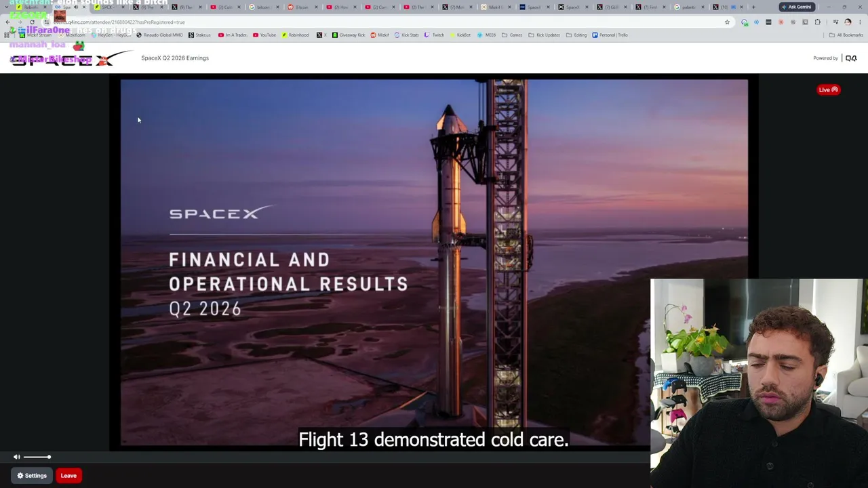Open the Im A Trader bookmark

click(x=233, y=35)
